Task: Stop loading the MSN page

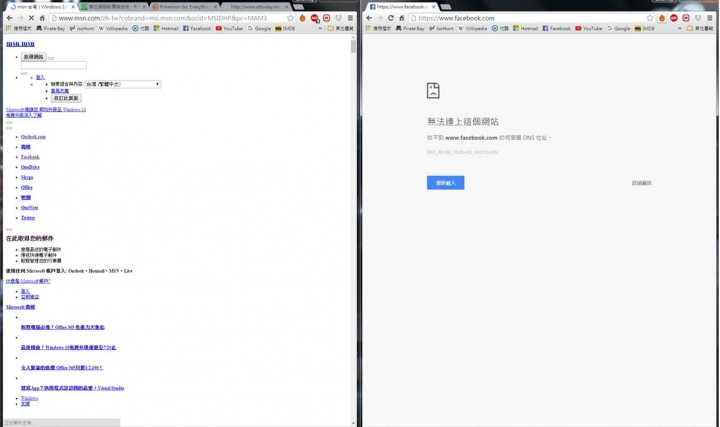Action: (x=31, y=18)
